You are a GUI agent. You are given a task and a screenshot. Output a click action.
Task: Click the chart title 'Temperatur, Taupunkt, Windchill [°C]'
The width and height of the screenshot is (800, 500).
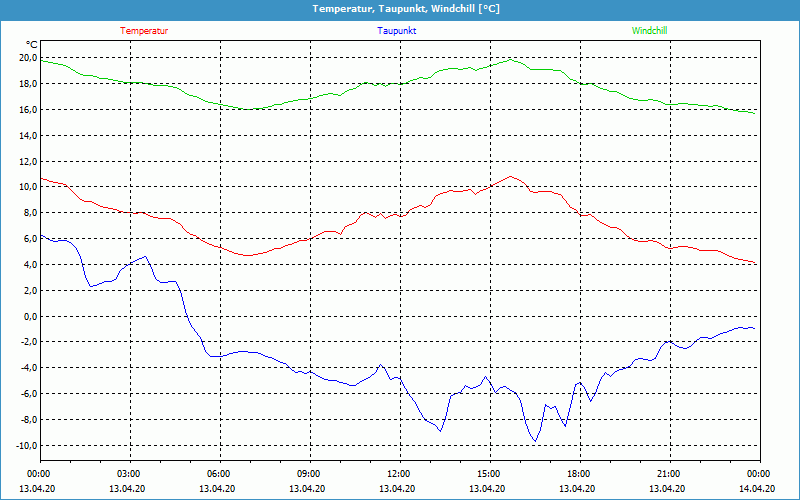pyautogui.click(x=406, y=9)
